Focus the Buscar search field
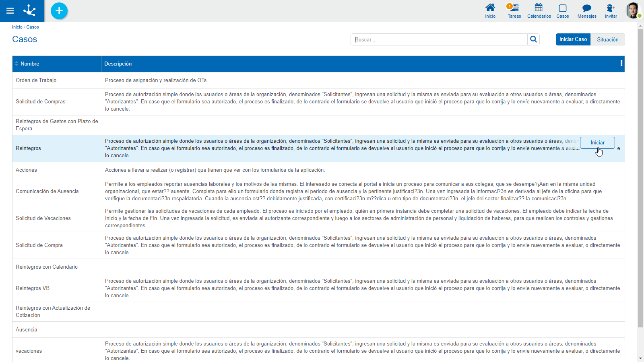Screen dimensions: 644x362 coord(439,39)
